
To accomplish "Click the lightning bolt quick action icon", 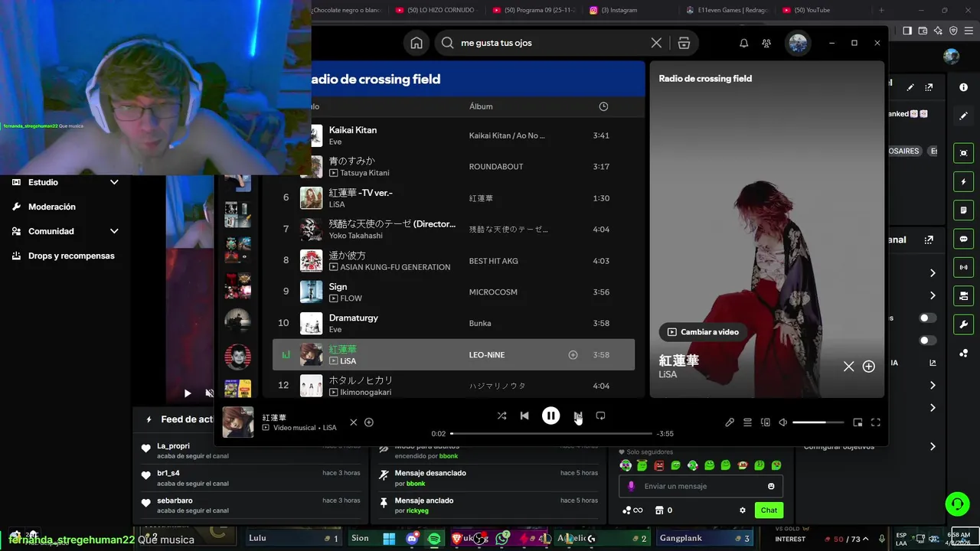I will 963,182.
